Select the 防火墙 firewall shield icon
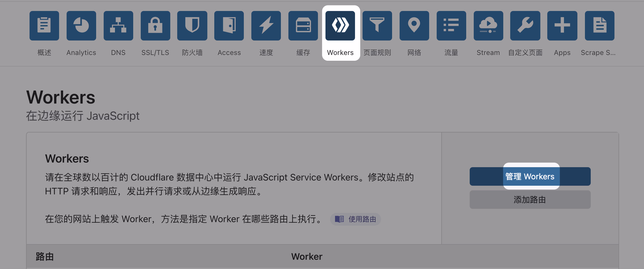This screenshot has width=644, height=269. click(192, 26)
